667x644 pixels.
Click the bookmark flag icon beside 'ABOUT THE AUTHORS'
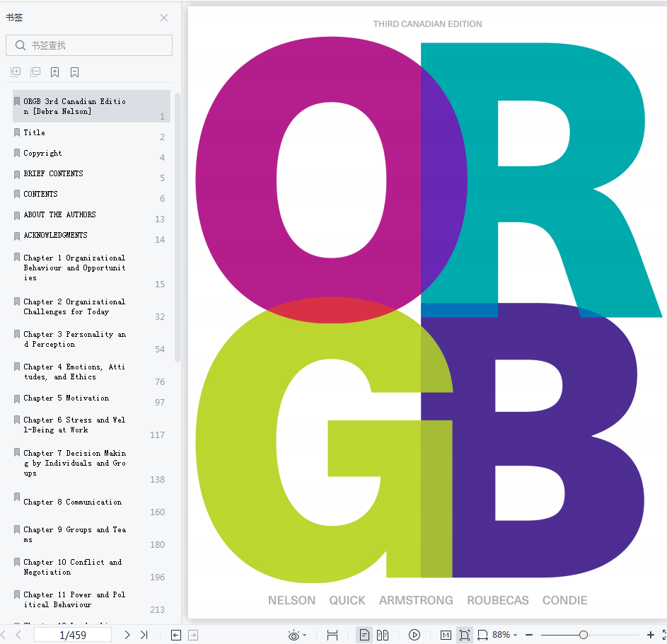point(17,215)
